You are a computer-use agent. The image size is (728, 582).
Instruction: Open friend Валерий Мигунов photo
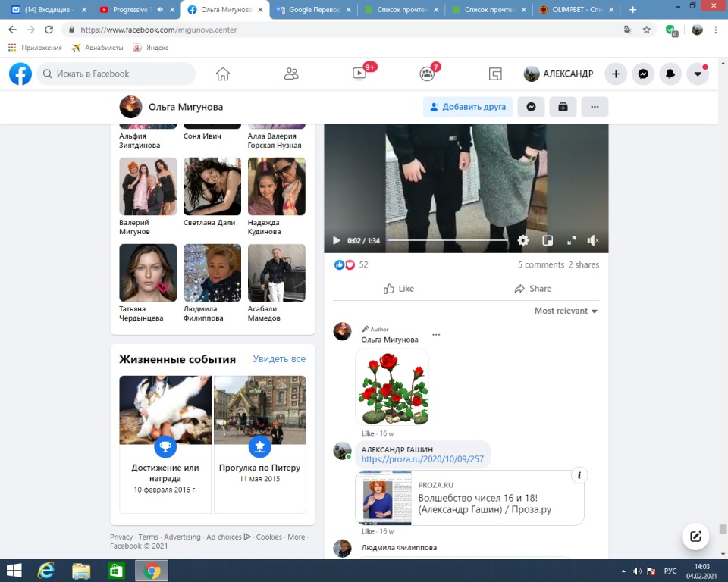(x=148, y=186)
